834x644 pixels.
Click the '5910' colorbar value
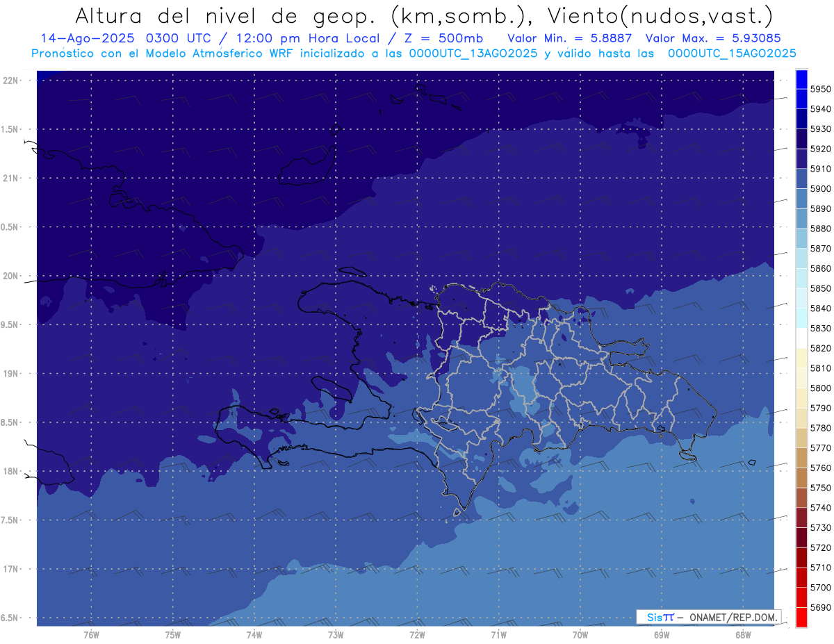pos(821,169)
